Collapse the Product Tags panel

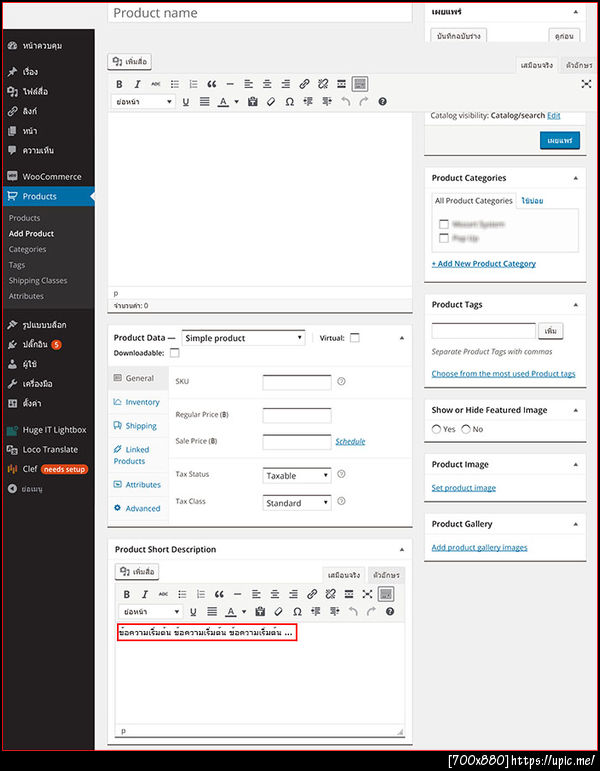click(x=575, y=305)
